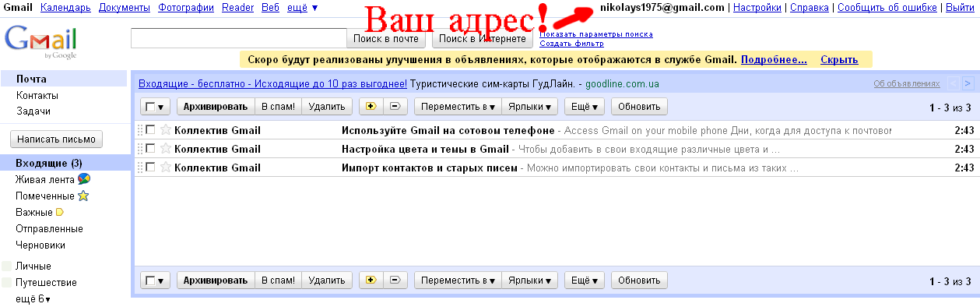Open Входящие (3) folder
Image resolution: width=980 pixels, height=307 pixels.
coord(49,163)
